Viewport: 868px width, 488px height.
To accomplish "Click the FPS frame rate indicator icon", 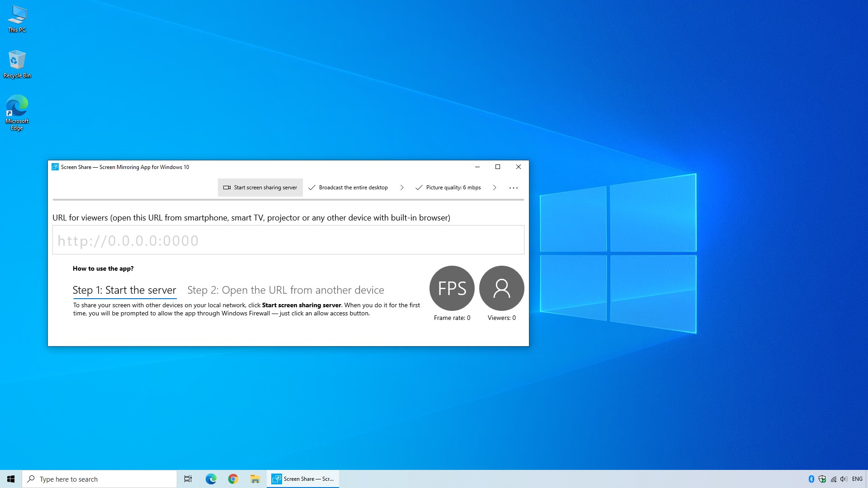I will point(452,288).
